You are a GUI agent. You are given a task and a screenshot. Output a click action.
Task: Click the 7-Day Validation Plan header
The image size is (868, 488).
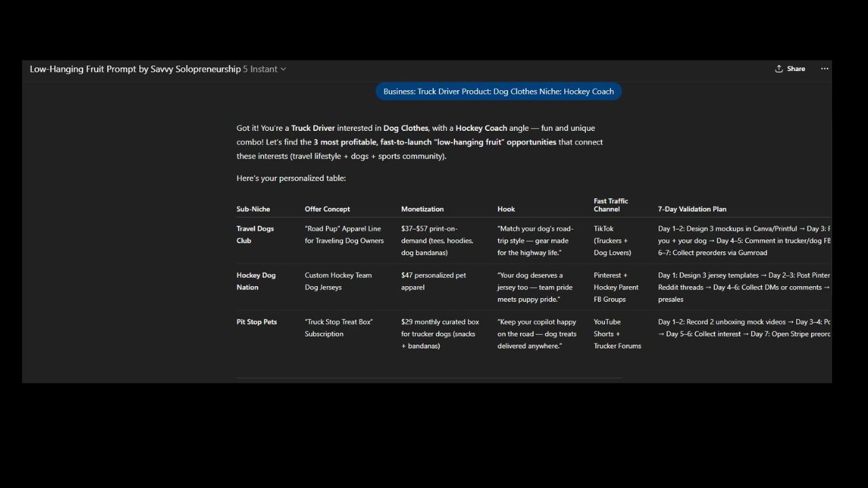(692, 209)
